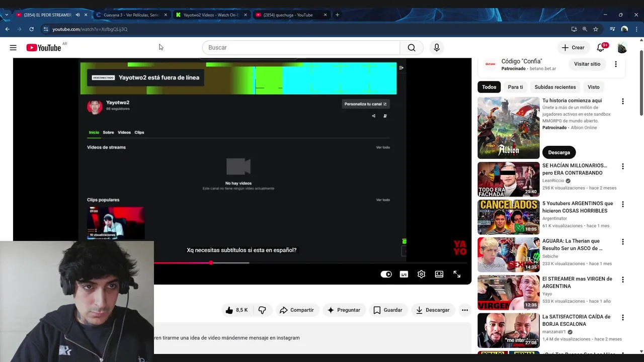Open options for 'BORJA ESCALONA' video
This screenshot has width=644, height=362.
(623, 318)
